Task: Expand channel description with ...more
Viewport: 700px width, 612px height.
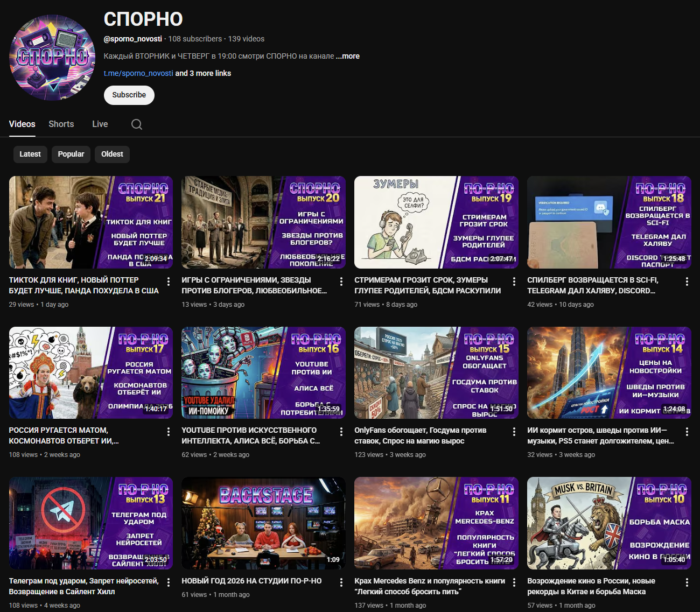Action: [348, 56]
